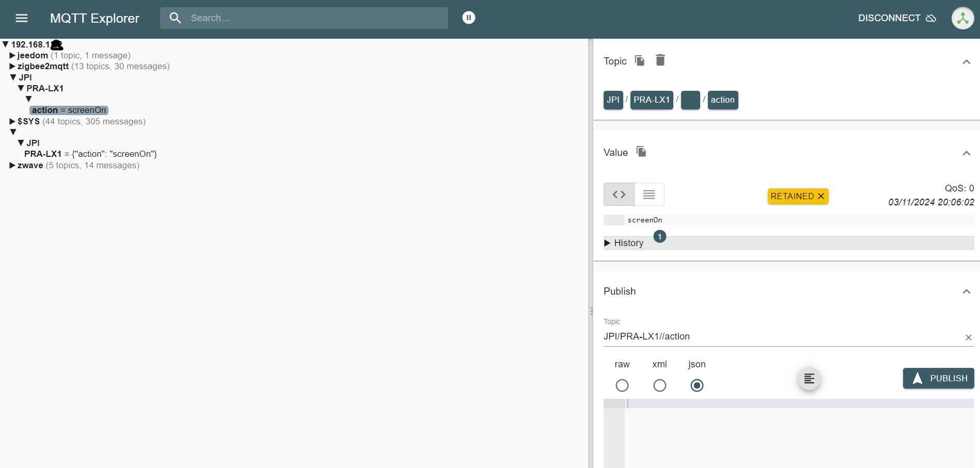The image size is (980, 468).
Task: Collapse the Publish panel
Action: (x=967, y=292)
